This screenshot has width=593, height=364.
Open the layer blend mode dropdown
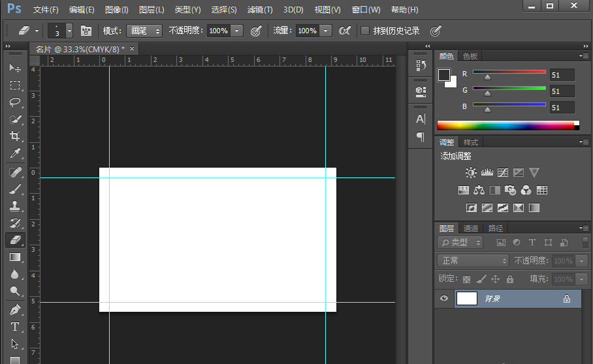(473, 260)
